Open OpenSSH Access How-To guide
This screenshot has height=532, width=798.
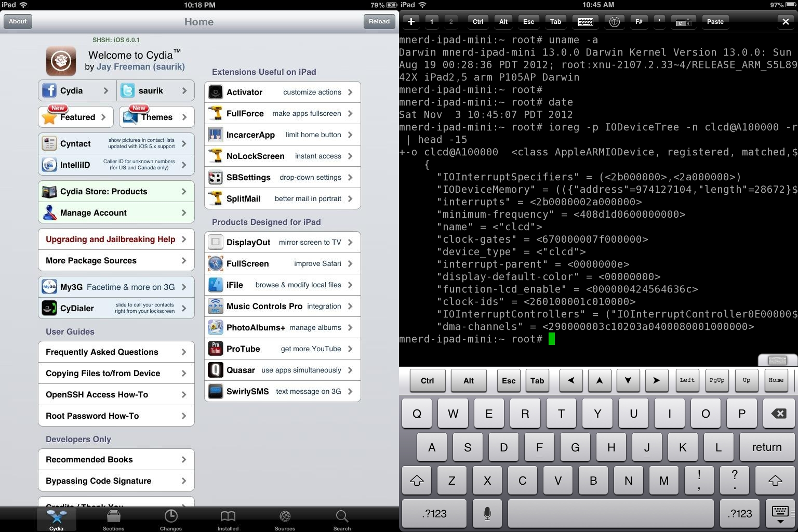116,395
